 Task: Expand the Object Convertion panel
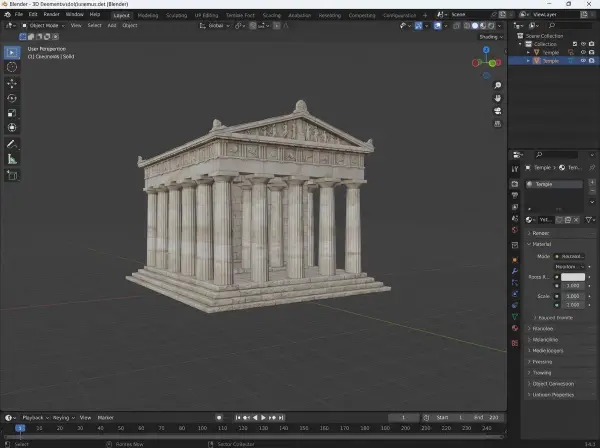[561, 384]
